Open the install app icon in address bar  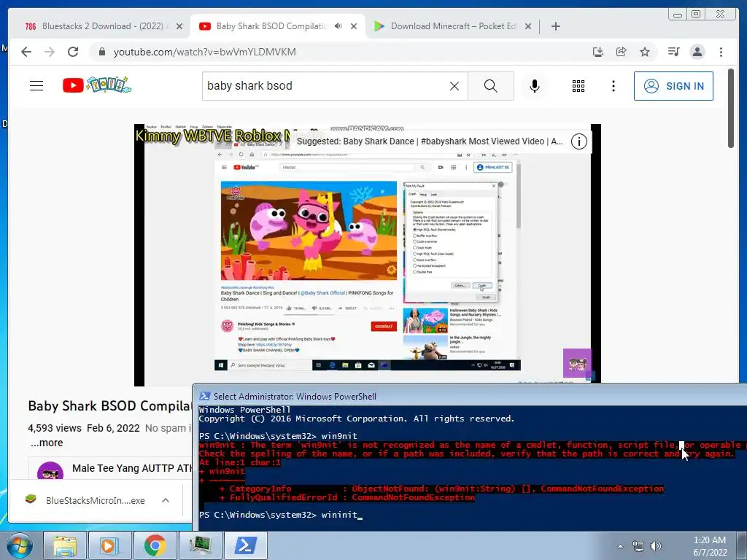click(598, 52)
